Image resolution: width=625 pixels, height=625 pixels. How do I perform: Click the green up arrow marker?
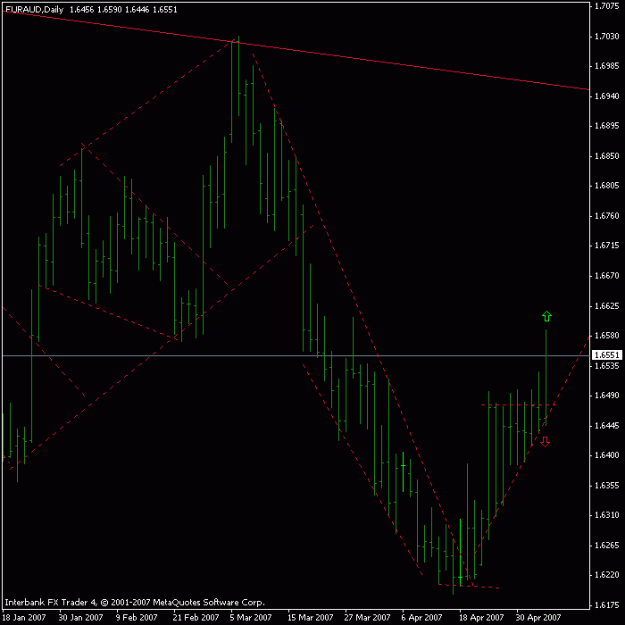pyautogui.click(x=546, y=316)
